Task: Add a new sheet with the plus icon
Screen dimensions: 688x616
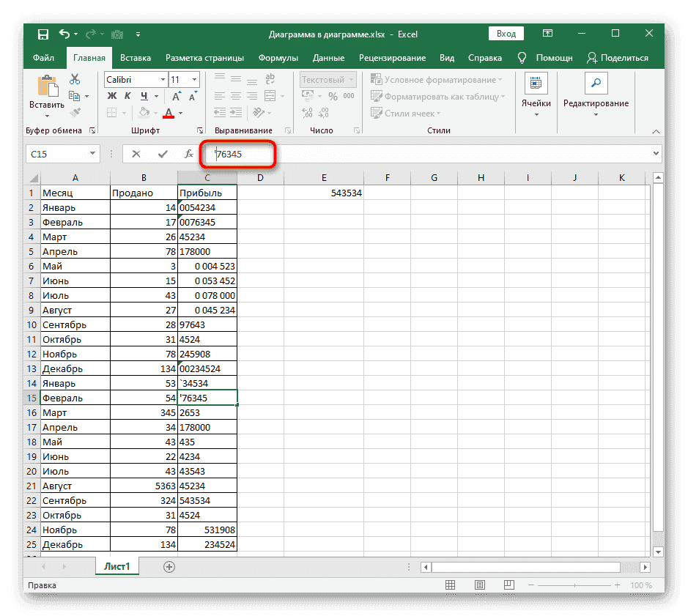Action: click(x=169, y=566)
